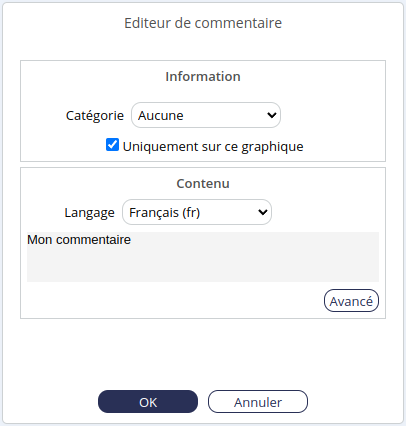Click the 'Uniquement sur ce graphique' label text
Screen dimensions: 406x426
(x=213, y=146)
